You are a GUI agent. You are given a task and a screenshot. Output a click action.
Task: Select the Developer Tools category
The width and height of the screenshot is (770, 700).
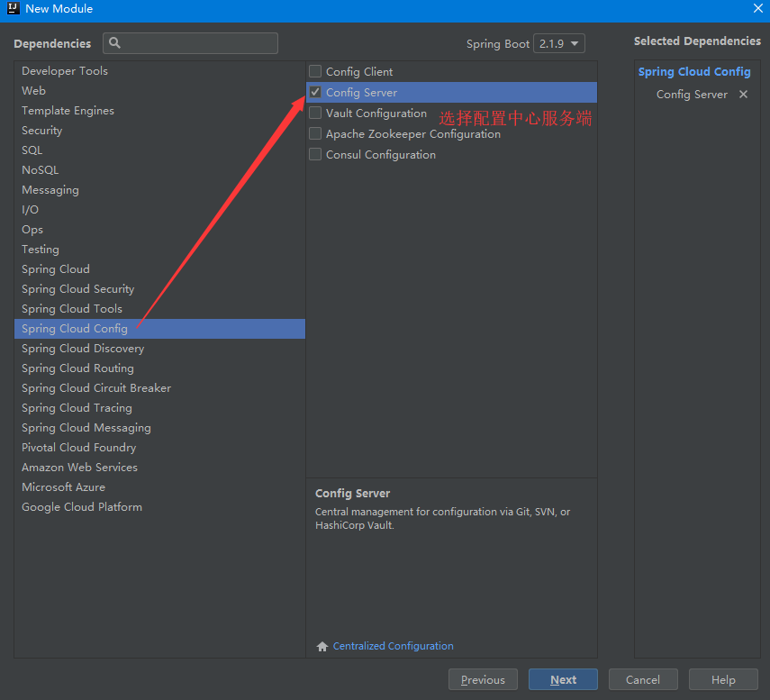coord(159,71)
